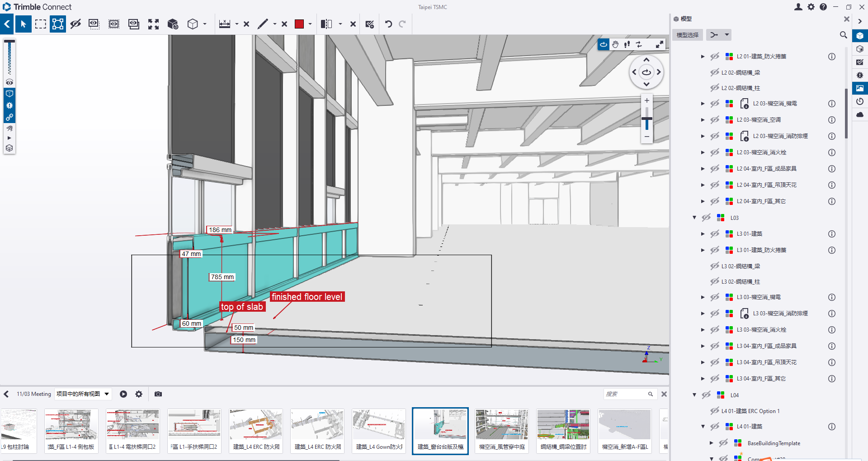Switch to walk mode footsteps icon
Viewport: 868px width, 461px height.
(627, 44)
